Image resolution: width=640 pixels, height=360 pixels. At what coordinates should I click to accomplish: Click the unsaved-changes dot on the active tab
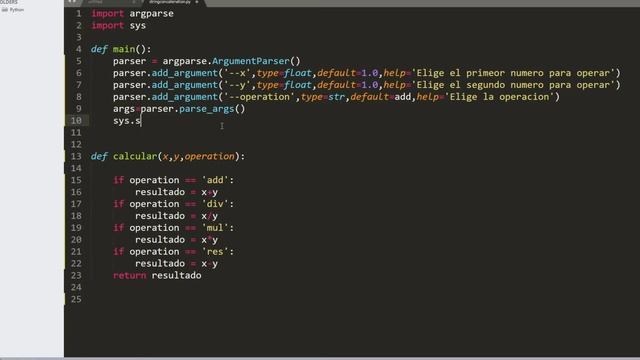197,2
